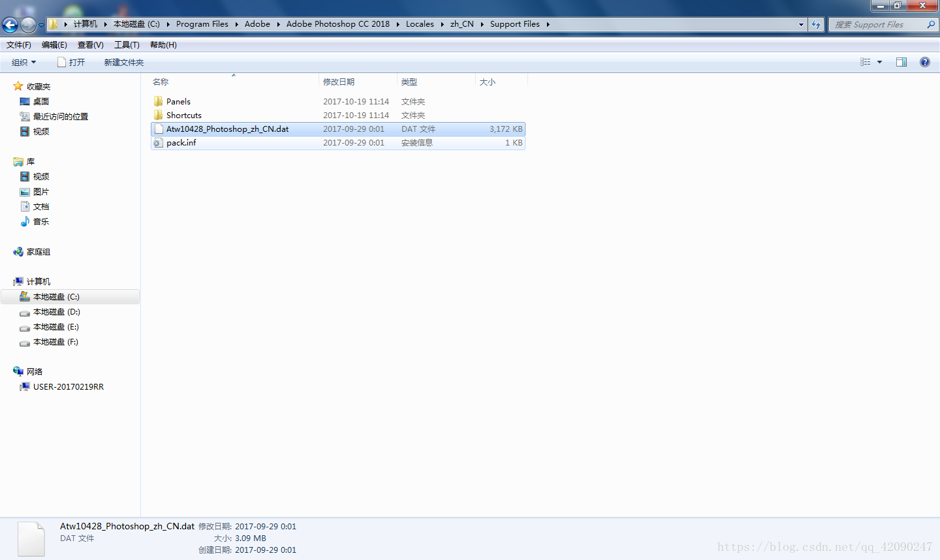Click the search magnifier icon

931,24
